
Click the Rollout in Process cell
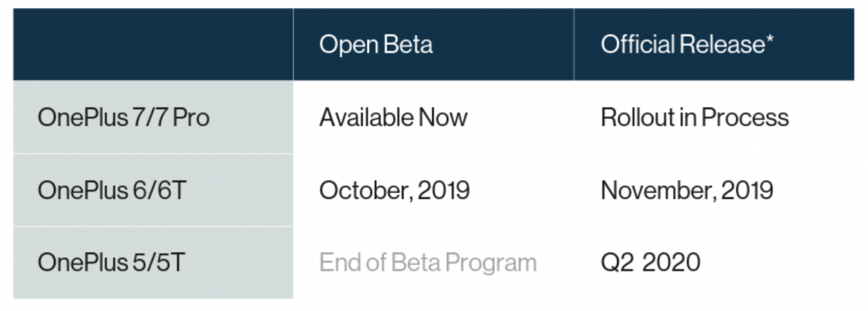point(695,117)
